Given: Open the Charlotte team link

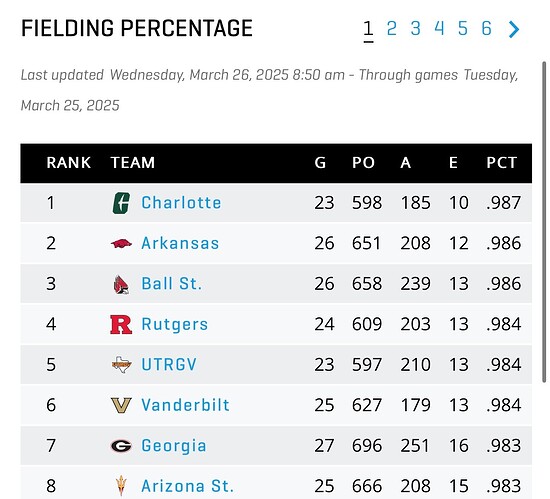Looking at the screenshot, I should [181, 203].
